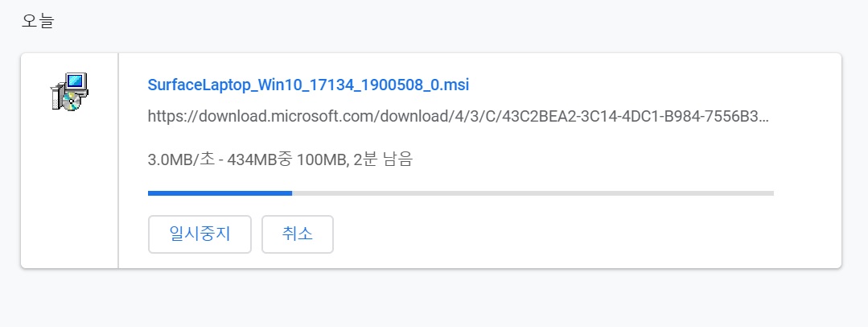Click the vertical divider beside the file icon

coord(118,161)
